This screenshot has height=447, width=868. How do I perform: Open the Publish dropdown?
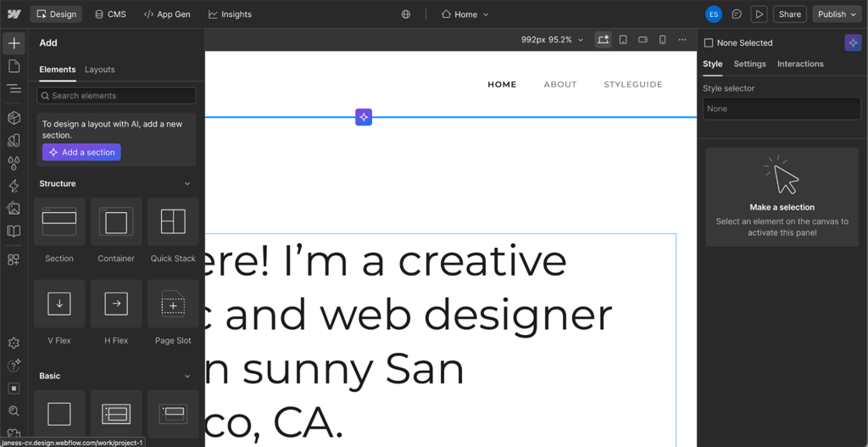tap(837, 14)
